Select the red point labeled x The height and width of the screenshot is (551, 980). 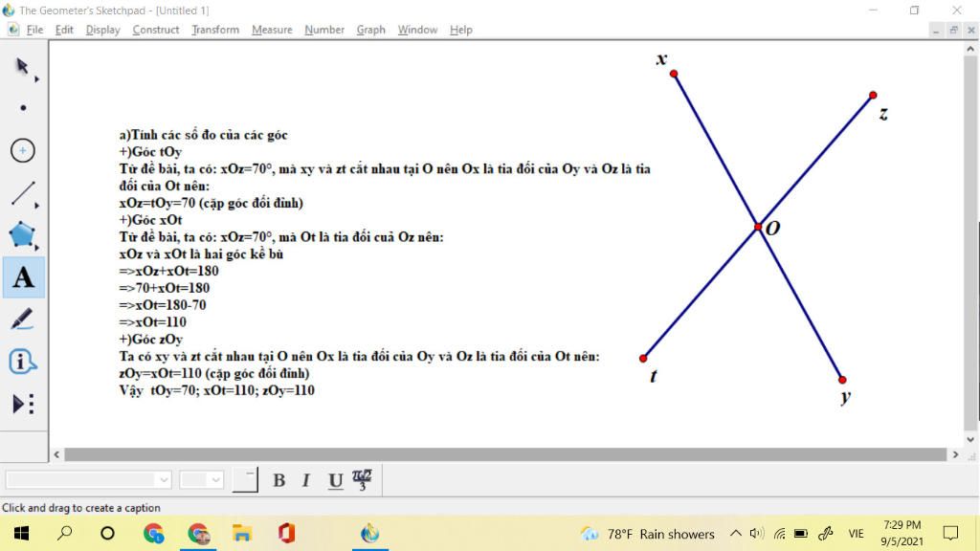tap(674, 74)
